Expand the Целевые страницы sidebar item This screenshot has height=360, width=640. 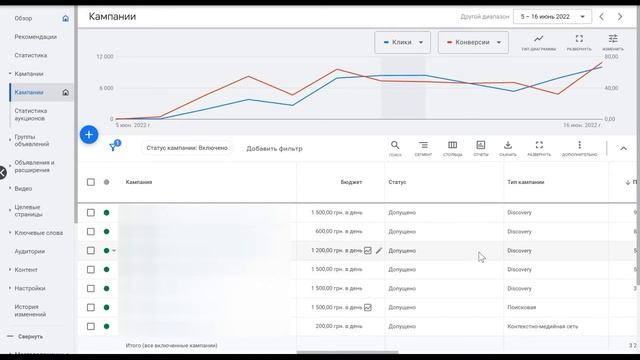(10, 211)
